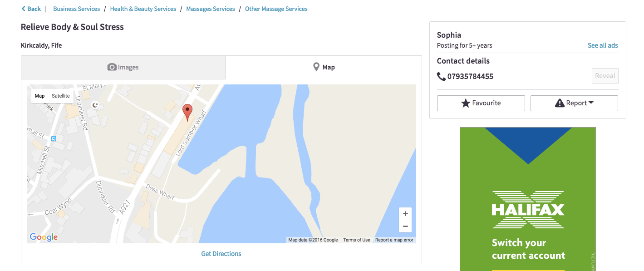Open Sophia's See all ads link
The image size is (644, 271).
(x=603, y=45)
